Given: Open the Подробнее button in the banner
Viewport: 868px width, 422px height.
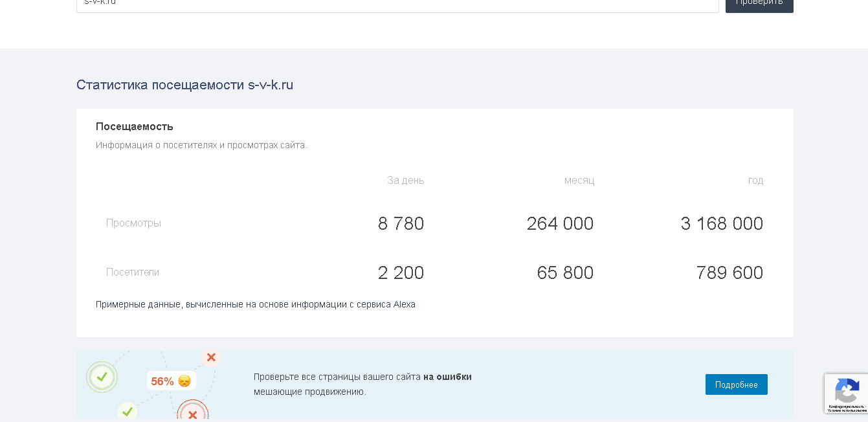Looking at the screenshot, I should pyautogui.click(x=736, y=384).
